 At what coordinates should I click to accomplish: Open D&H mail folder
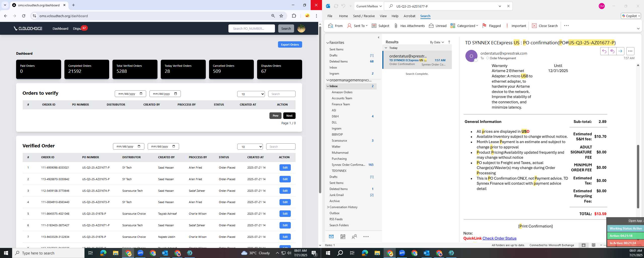(x=335, y=116)
